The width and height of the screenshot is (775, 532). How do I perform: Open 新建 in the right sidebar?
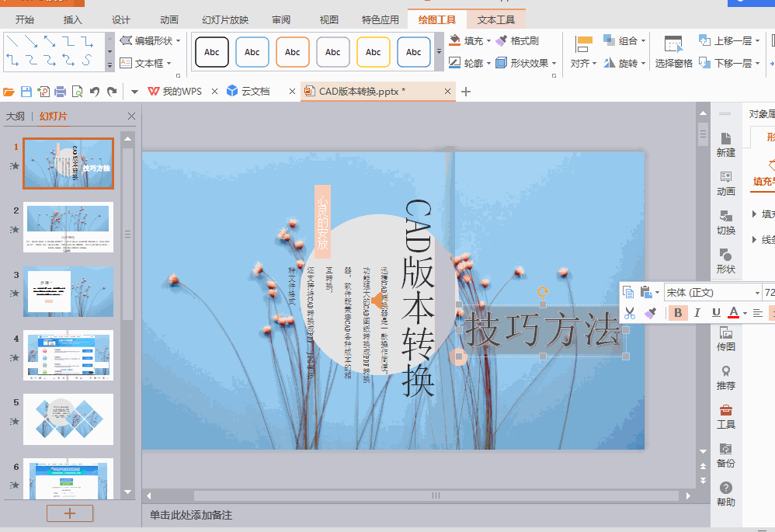pos(725,145)
